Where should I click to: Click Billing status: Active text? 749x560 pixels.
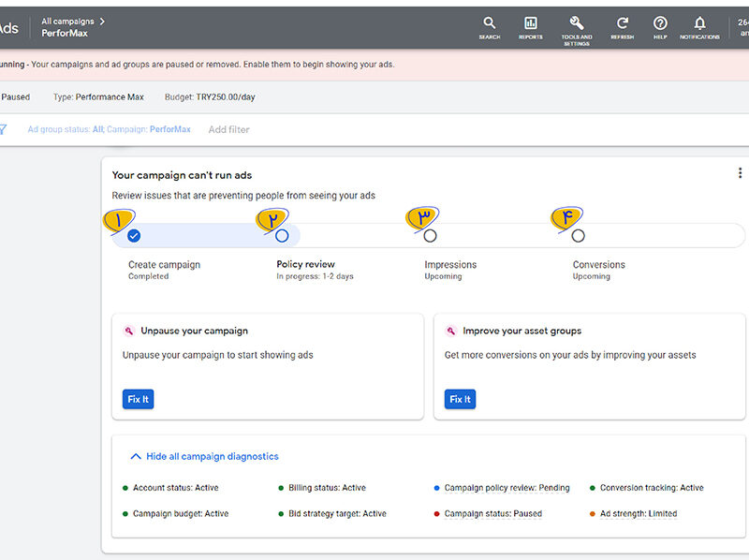(327, 488)
